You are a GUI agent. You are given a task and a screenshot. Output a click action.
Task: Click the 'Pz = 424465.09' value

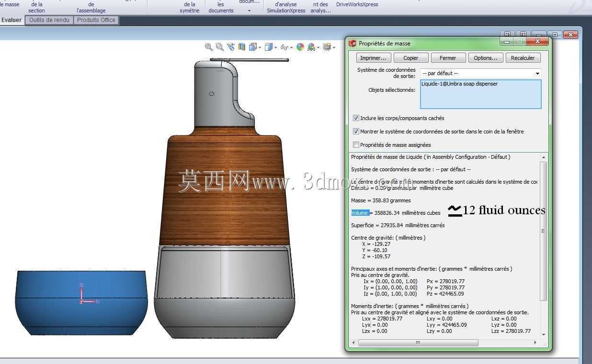point(445,294)
